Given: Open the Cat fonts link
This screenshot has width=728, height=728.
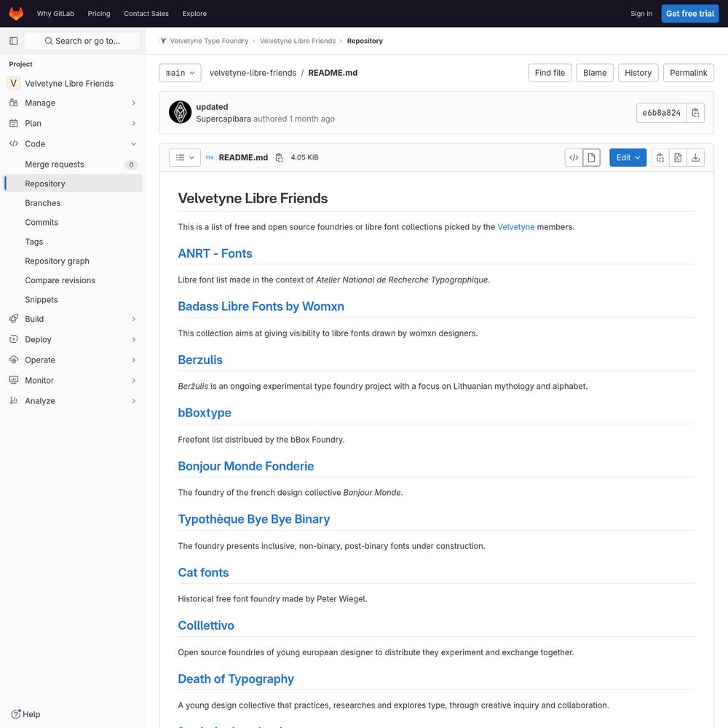Looking at the screenshot, I should (203, 572).
